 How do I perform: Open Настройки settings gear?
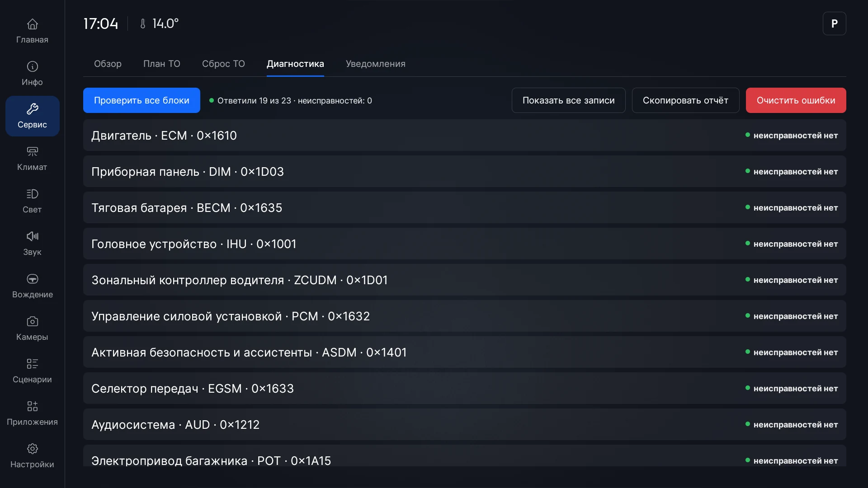tap(32, 455)
